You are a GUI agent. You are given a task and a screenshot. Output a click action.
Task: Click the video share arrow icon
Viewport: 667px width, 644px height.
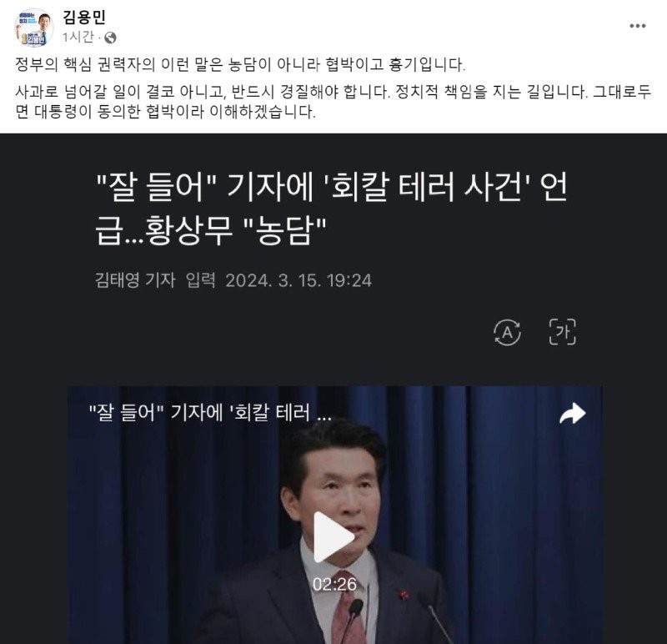pos(572,413)
